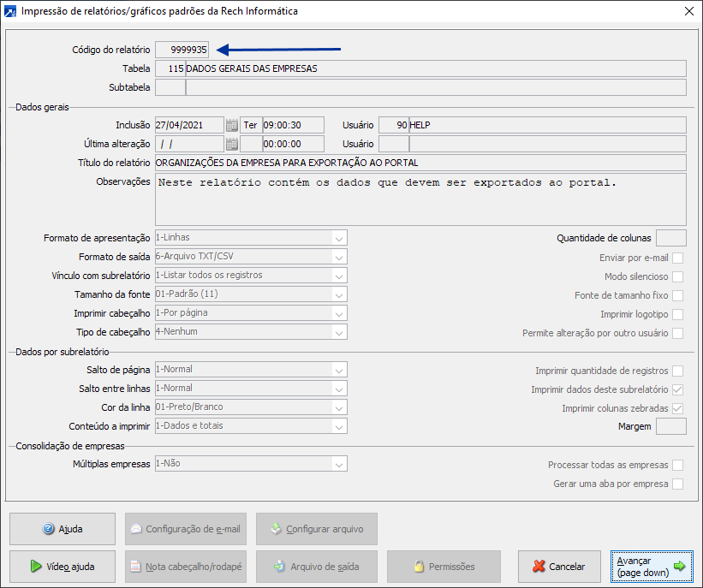Click inside the Observações text area
703x588 pixels.
420,199
